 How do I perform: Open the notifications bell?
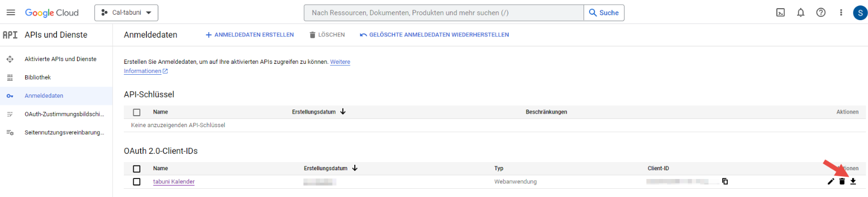point(801,13)
